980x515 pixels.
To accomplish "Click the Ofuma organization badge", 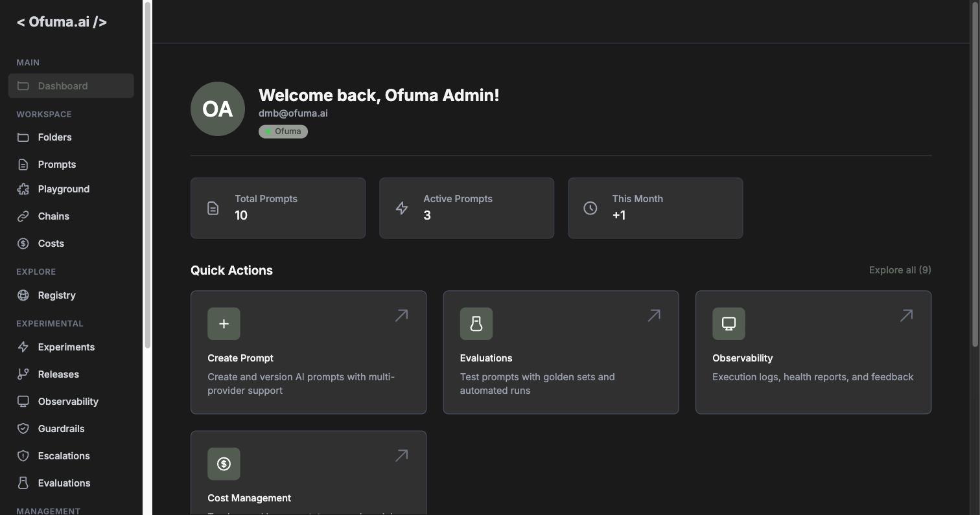I will click(283, 132).
